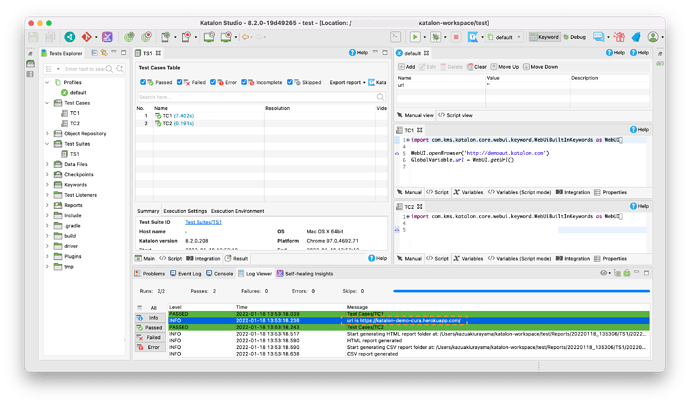Viewport: 690px width, 404px height.
Task: Click the link-with-editor icon in Tests Explorer
Action: click(104, 53)
